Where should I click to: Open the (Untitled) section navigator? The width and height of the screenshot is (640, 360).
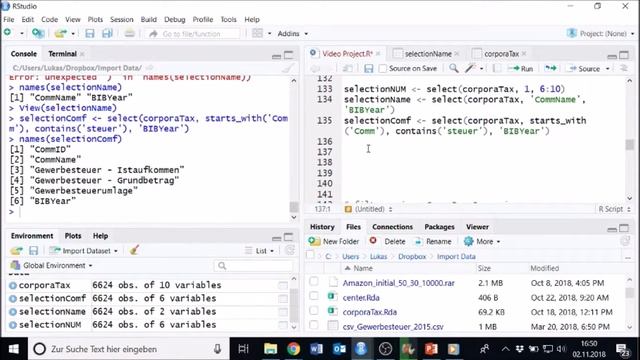pos(369,209)
